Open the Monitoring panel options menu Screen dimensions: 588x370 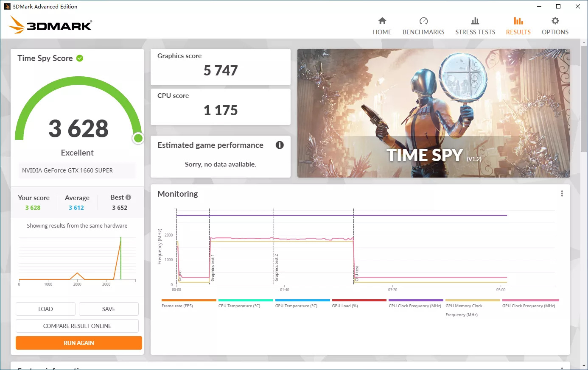(x=562, y=194)
